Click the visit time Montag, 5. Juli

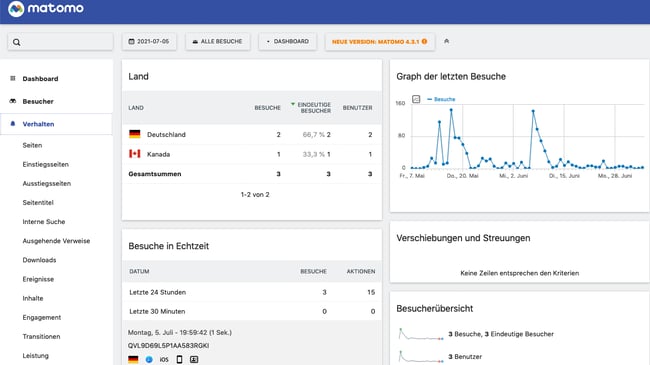(x=179, y=332)
